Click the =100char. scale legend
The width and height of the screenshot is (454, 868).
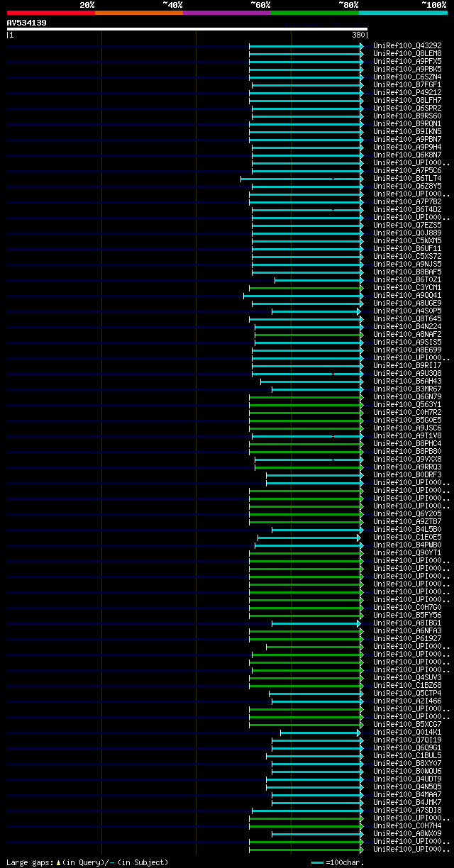click(x=338, y=862)
